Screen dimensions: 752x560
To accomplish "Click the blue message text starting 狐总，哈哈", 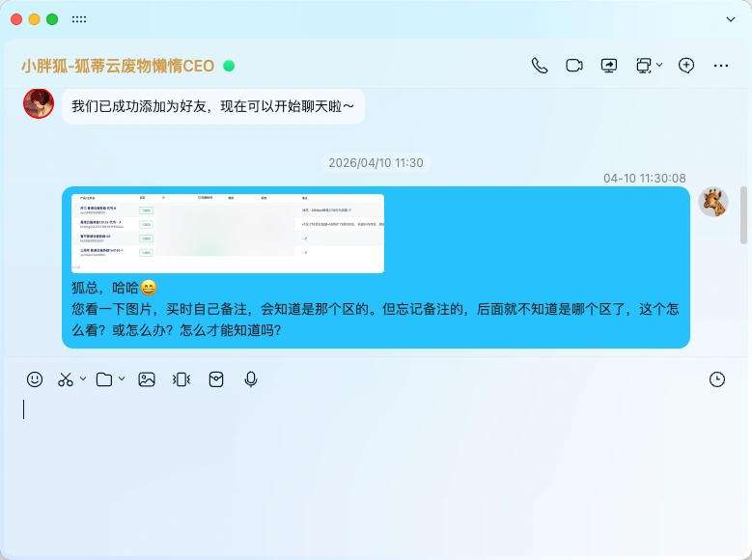I will pyautogui.click(x=376, y=309).
